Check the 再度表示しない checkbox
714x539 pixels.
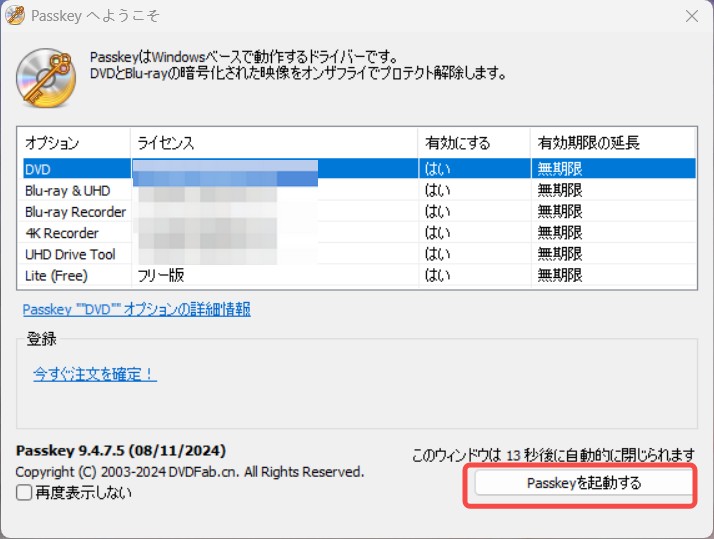click(x=24, y=492)
